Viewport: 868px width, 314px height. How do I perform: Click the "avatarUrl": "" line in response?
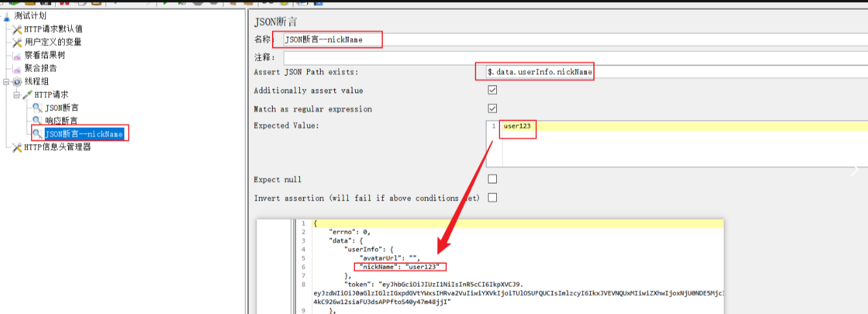coord(390,258)
